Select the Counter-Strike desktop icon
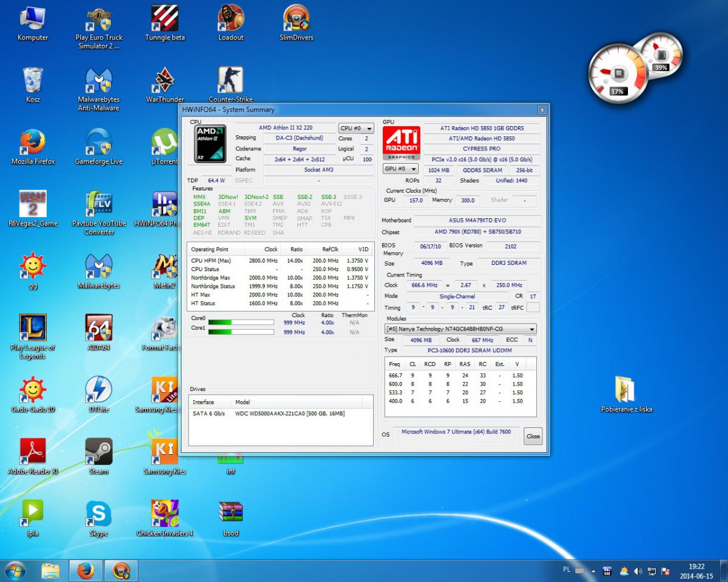This screenshot has width=728, height=582. point(231,85)
